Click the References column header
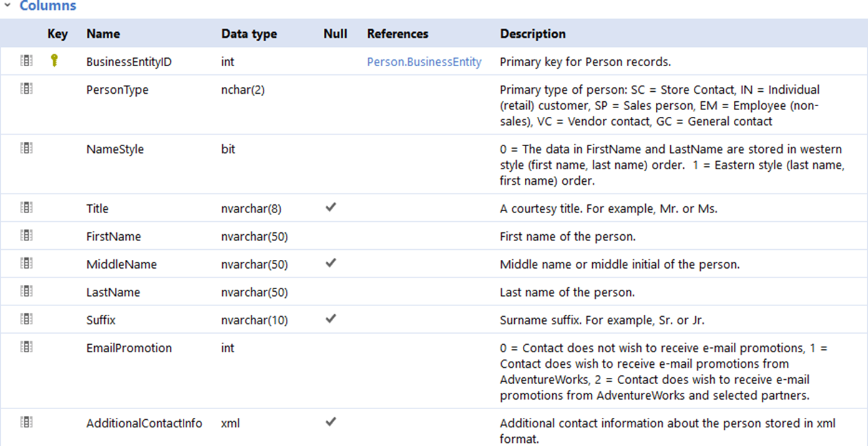The height and width of the screenshot is (446, 868). tap(397, 34)
